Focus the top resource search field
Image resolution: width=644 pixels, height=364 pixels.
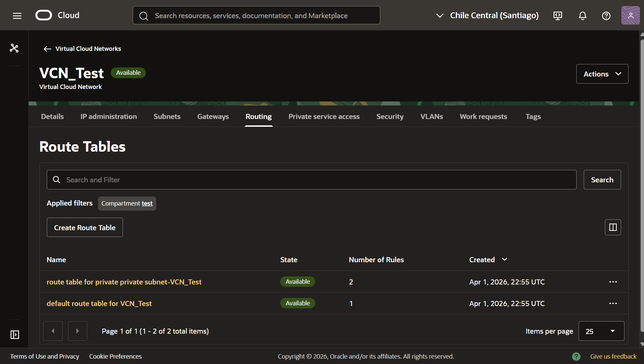[256, 15]
